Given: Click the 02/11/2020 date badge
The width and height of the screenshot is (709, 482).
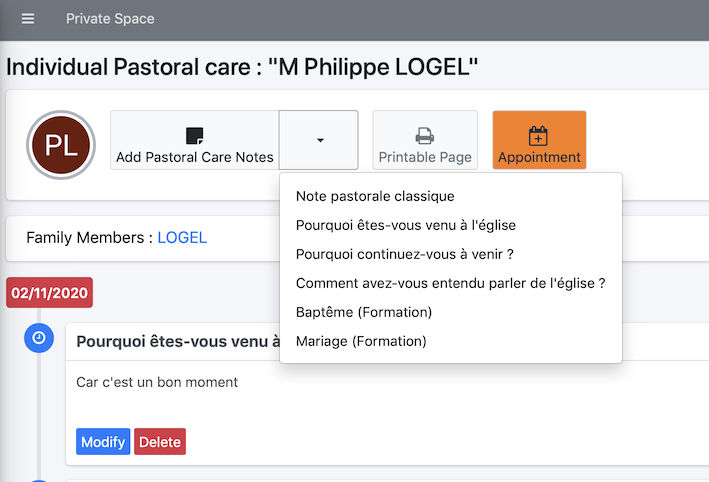Looking at the screenshot, I should (49, 293).
